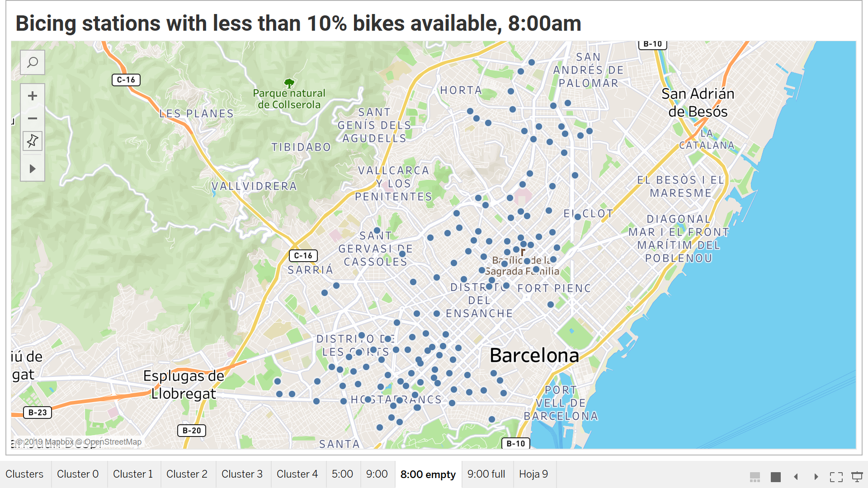The image size is (868, 488).
Task: Enter full screen mode
Action: pos(836,477)
